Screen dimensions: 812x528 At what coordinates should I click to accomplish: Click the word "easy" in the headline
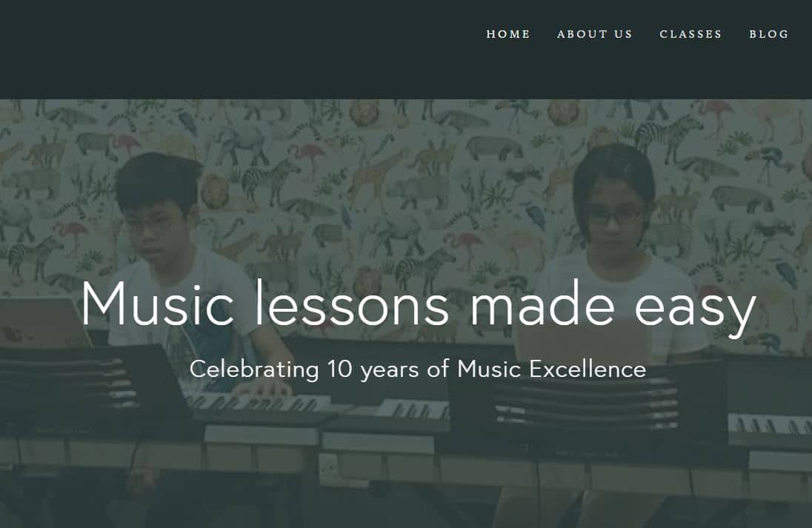695,309
